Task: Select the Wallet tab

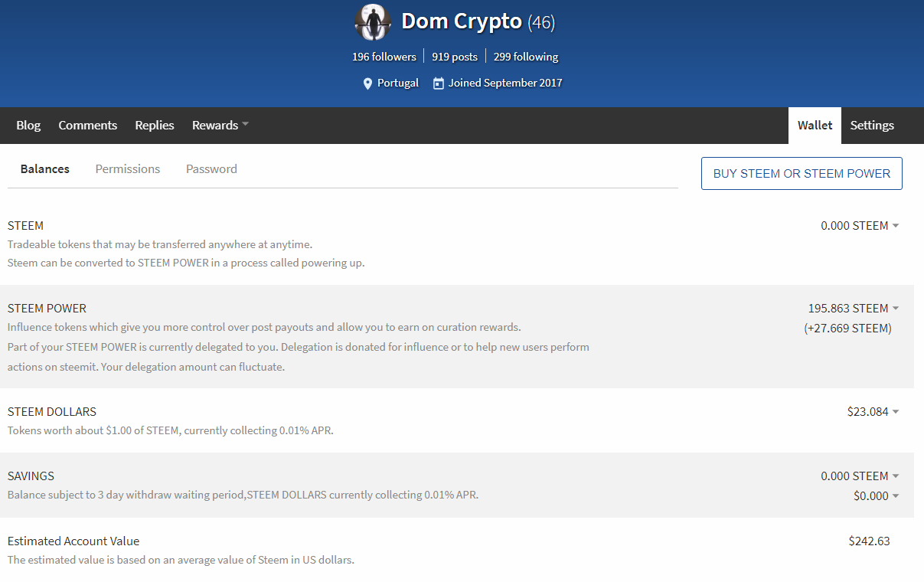Action: coord(815,126)
